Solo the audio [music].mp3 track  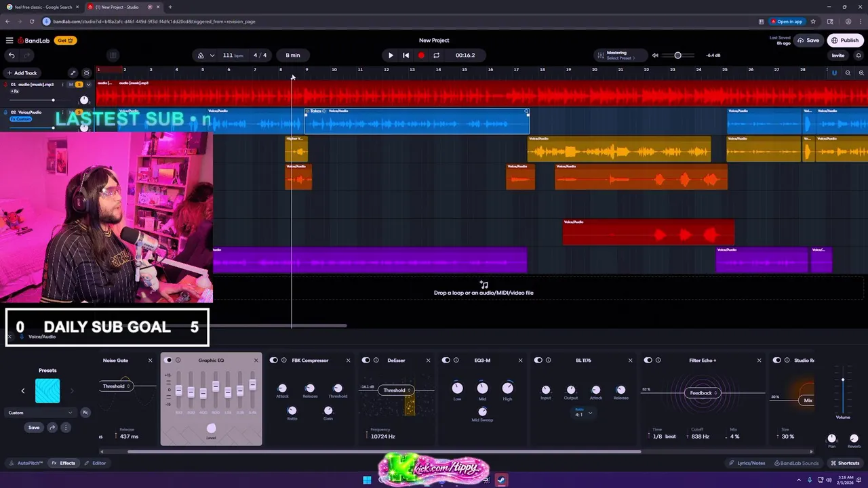pyautogui.click(x=79, y=85)
